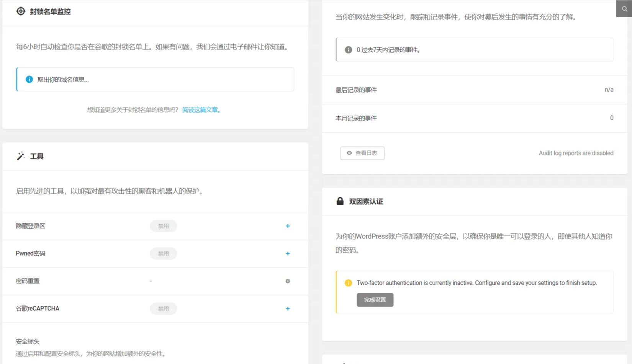Click the 本月记录的事件 row label
The image size is (632, 364).
356,118
